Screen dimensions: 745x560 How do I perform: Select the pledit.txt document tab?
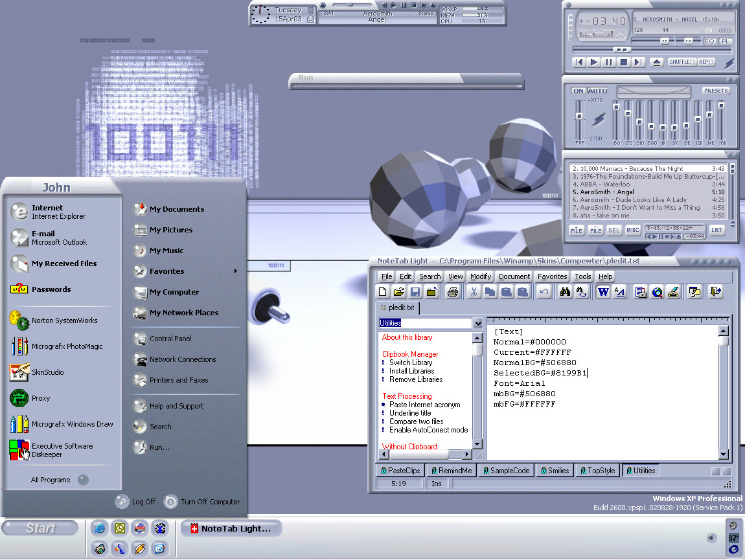[x=397, y=308]
